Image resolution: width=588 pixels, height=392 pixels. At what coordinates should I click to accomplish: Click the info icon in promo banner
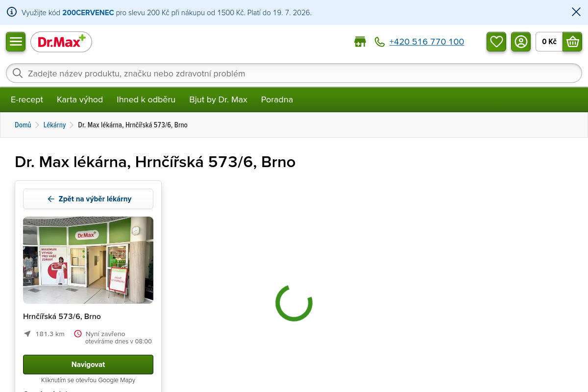(x=12, y=12)
